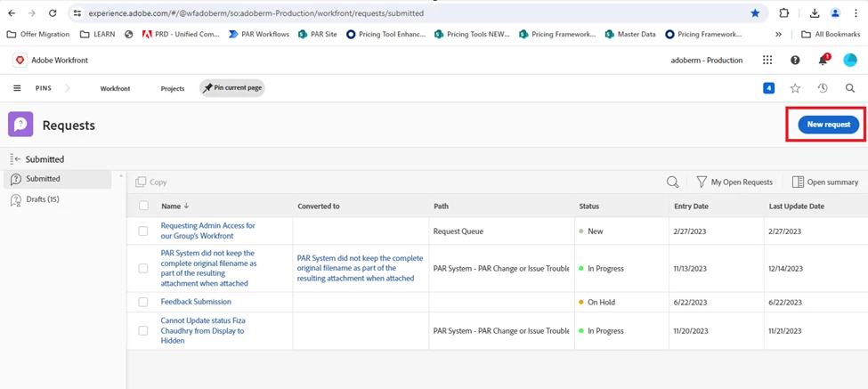Open the All Bookmarks folder
This screenshot has height=389, width=868.
coord(830,35)
